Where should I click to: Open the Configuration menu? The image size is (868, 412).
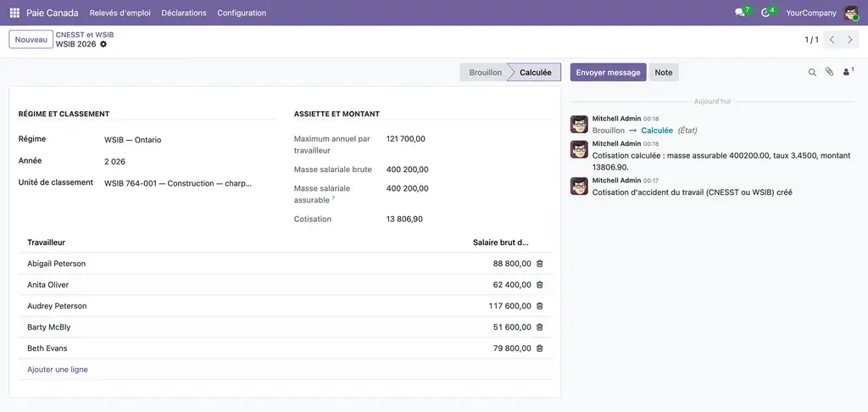pos(242,13)
